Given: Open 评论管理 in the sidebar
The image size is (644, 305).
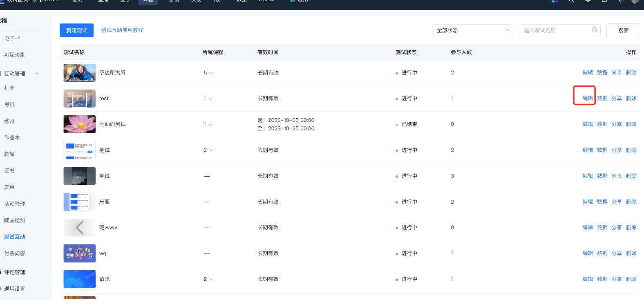Looking at the screenshot, I should 15,272.
